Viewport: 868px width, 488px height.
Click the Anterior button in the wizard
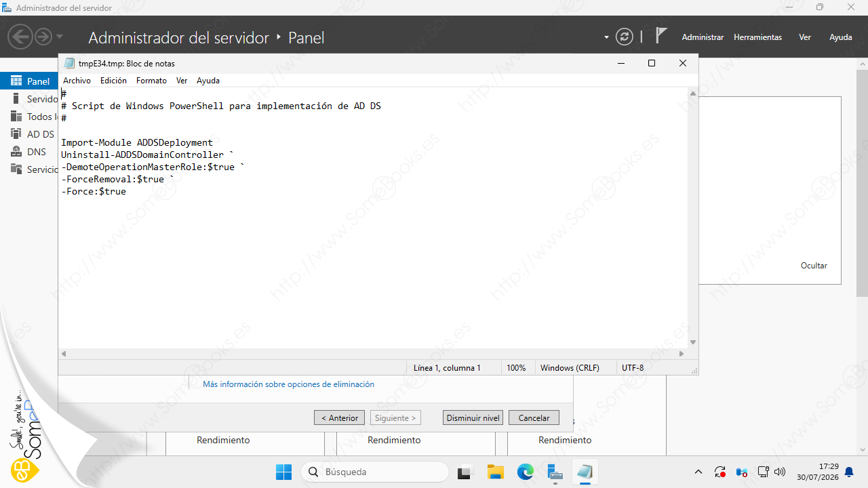(x=339, y=418)
